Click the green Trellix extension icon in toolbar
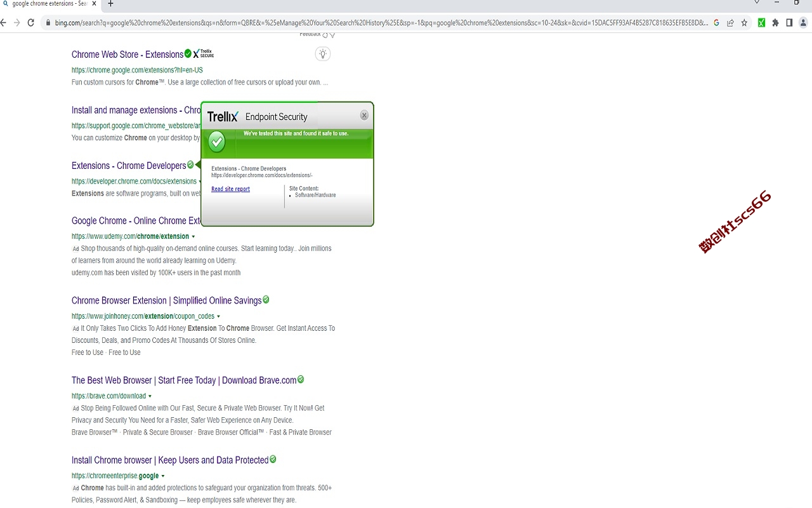 [x=761, y=23]
